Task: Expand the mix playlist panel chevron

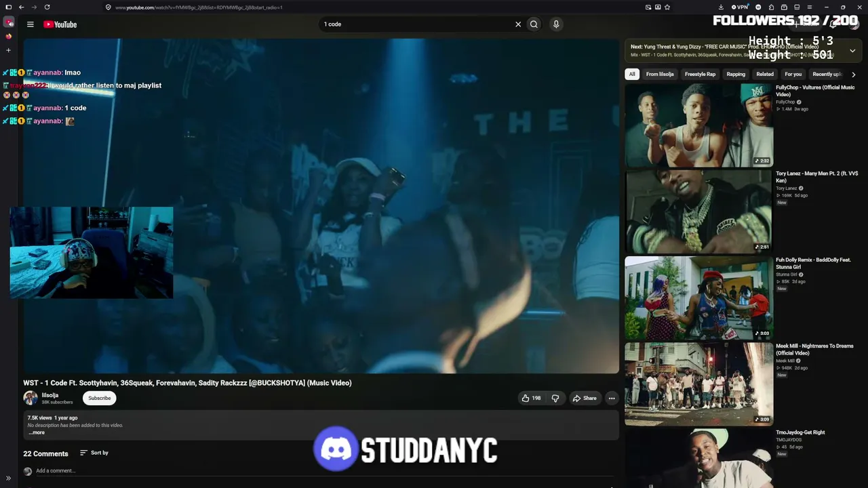Action: 852,51
